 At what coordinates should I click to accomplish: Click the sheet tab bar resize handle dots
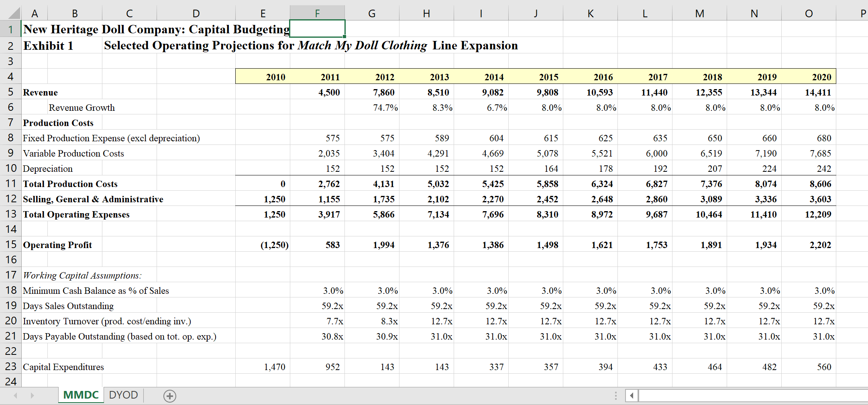click(615, 396)
